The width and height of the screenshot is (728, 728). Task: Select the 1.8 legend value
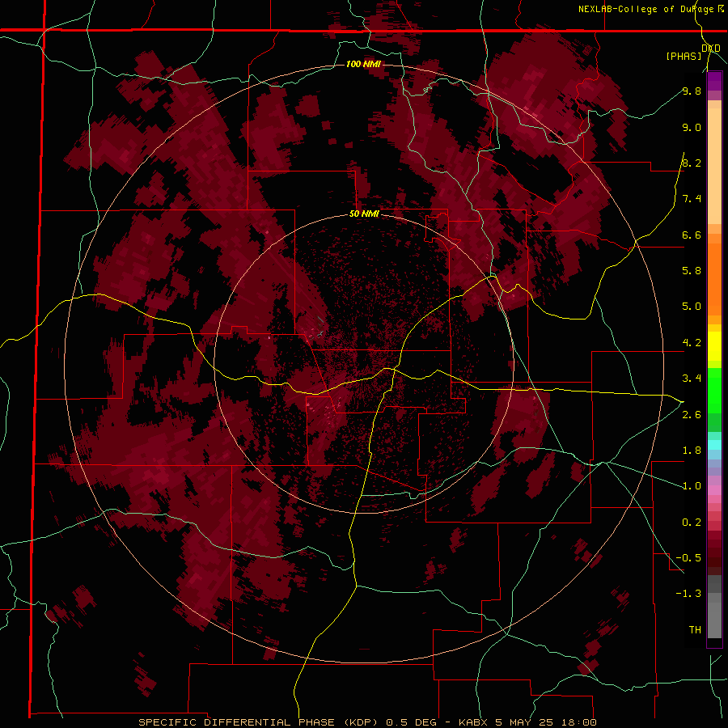[692, 451]
